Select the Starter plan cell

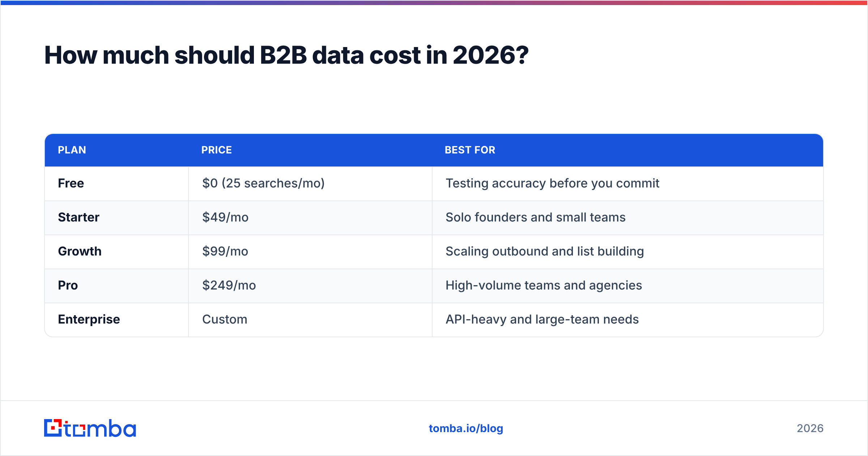pos(116,218)
